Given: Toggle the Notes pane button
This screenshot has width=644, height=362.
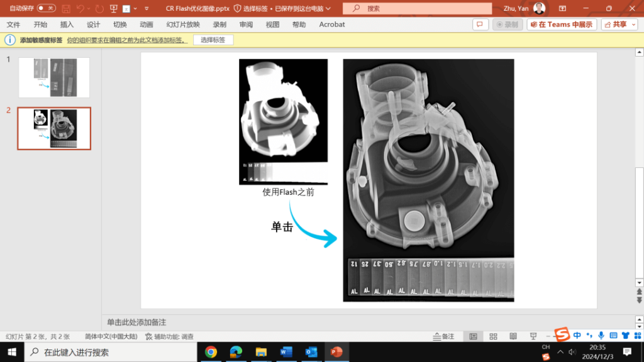Looking at the screenshot, I should click(444, 336).
